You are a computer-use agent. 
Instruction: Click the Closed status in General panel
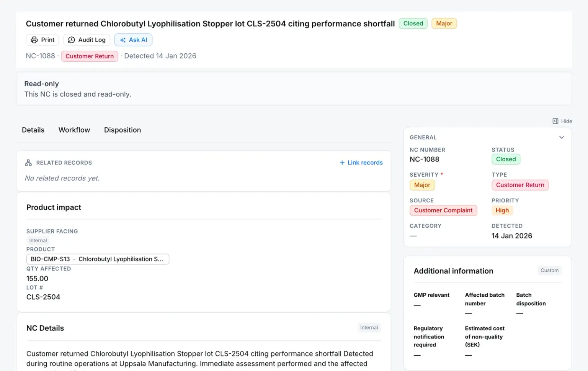coord(506,159)
